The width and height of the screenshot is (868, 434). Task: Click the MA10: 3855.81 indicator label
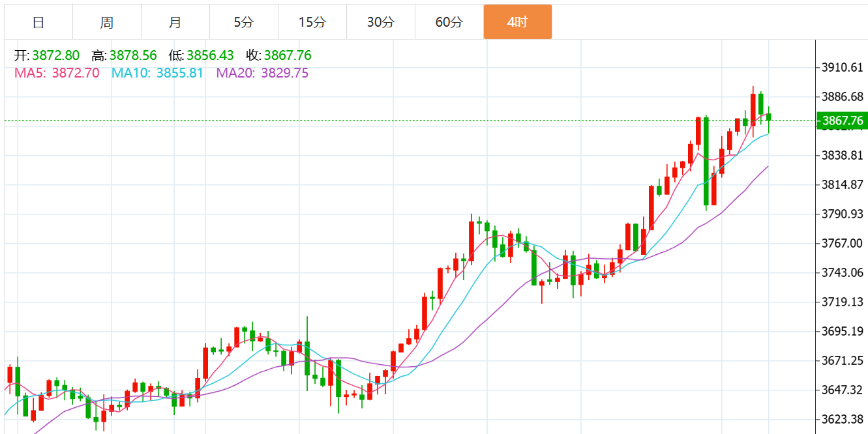pyautogui.click(x=158, y=73)
